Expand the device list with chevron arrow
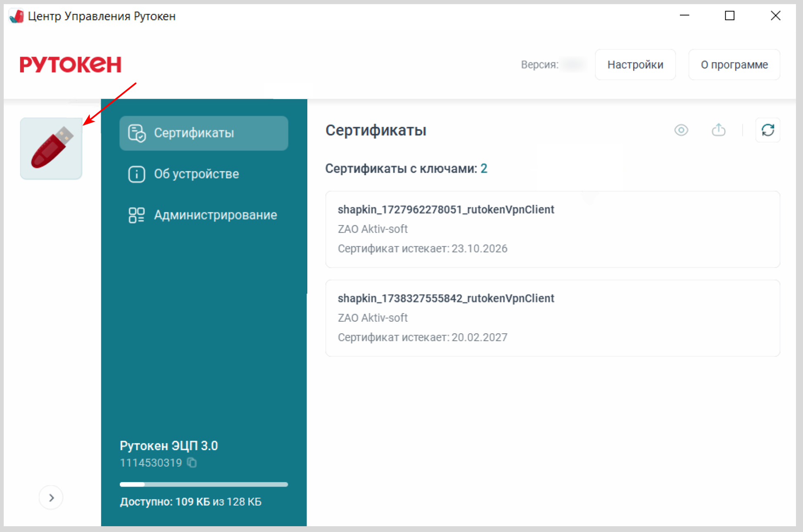 (x=51, y=498)
